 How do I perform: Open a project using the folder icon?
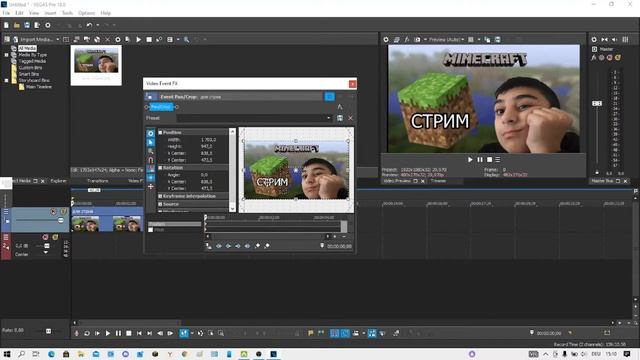(17, 25)
